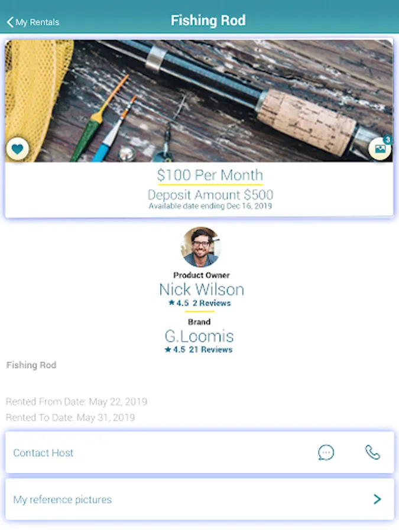399x532 pixels.
Task: Click the back chevron arrow
Action: [10, 22]
